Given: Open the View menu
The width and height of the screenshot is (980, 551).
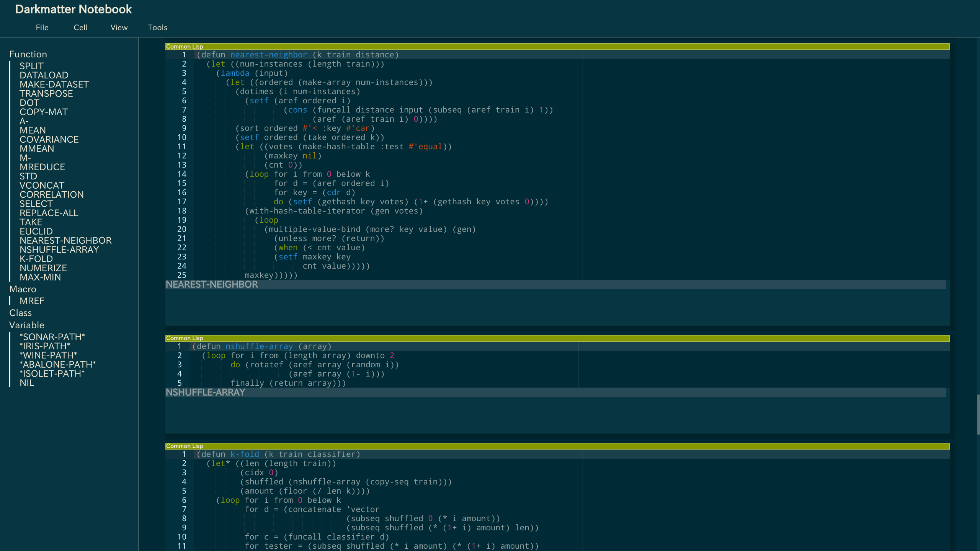Looking at the screenshot, I should click(119, 27).
